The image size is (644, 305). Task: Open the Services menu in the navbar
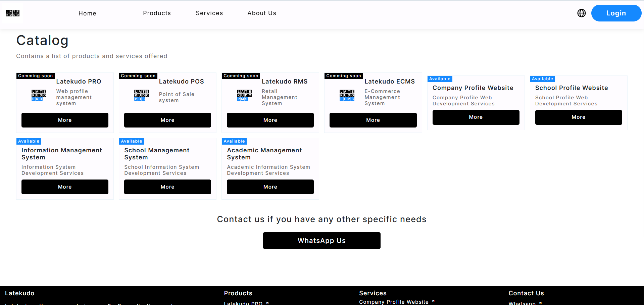pos(209,13)
